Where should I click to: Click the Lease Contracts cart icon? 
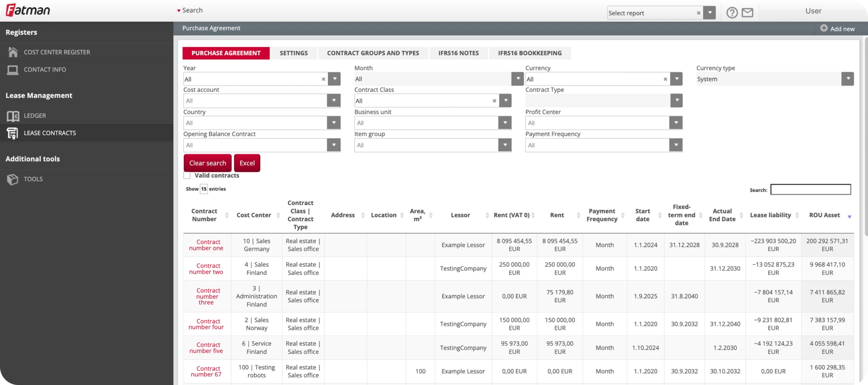(13, 133)
